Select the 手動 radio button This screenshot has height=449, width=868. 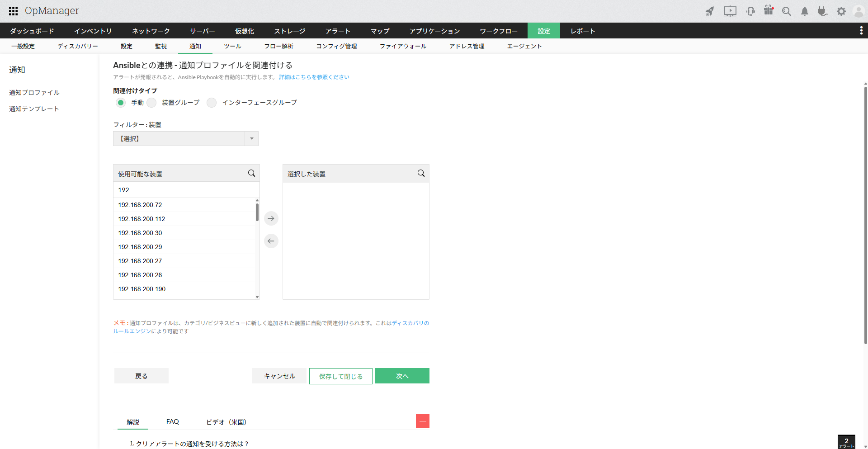tap(120, 103)
